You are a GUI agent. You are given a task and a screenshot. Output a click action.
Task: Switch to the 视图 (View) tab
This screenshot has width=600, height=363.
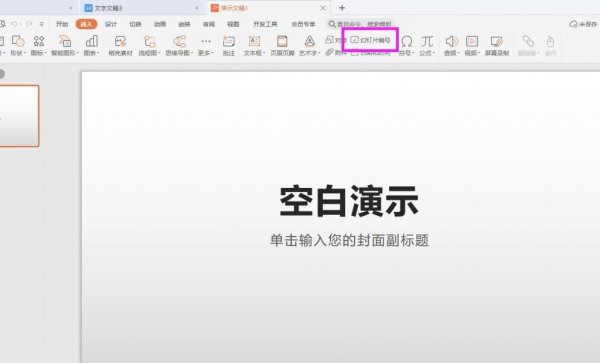[233, 24]
